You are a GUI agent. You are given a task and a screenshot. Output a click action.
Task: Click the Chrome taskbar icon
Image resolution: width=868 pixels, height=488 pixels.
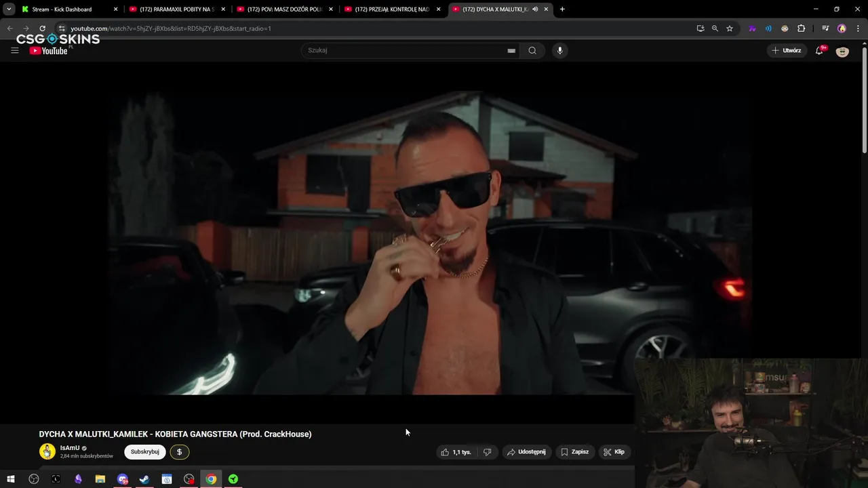click(211, 479)
